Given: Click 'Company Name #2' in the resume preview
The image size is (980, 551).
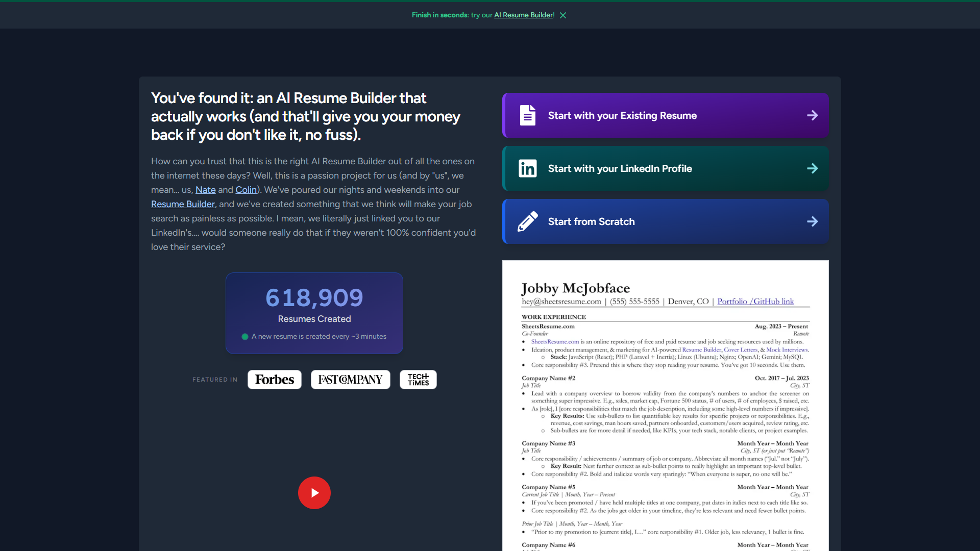Looking at the screenshot, I should point(548,378).
